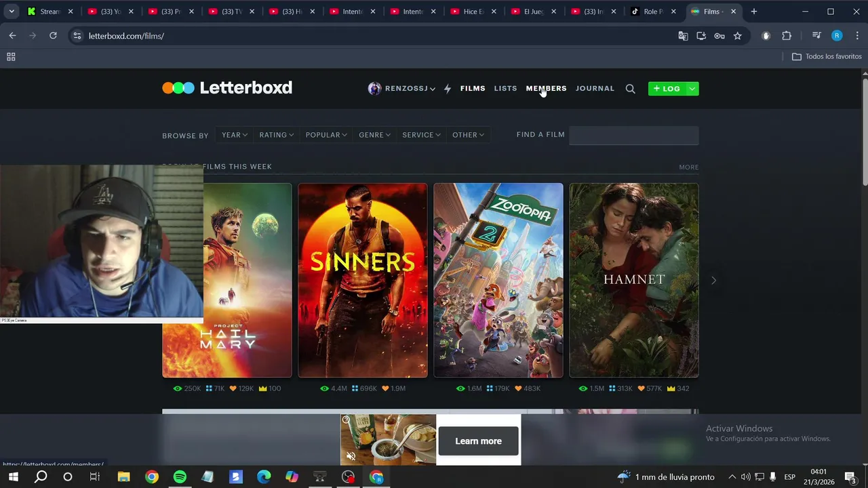Click Zootopia 2 179K lists count
The image size is (868, 488).
497,388
